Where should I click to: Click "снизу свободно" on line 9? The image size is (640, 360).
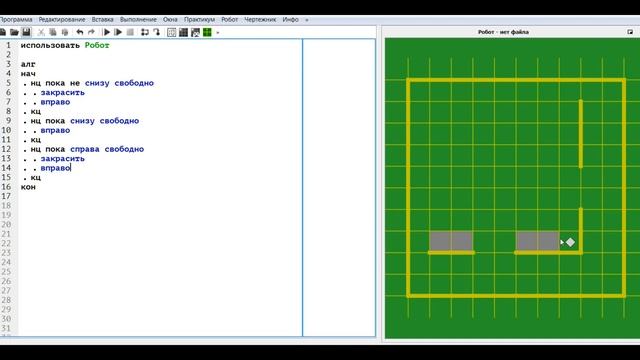tap(104, 121)
